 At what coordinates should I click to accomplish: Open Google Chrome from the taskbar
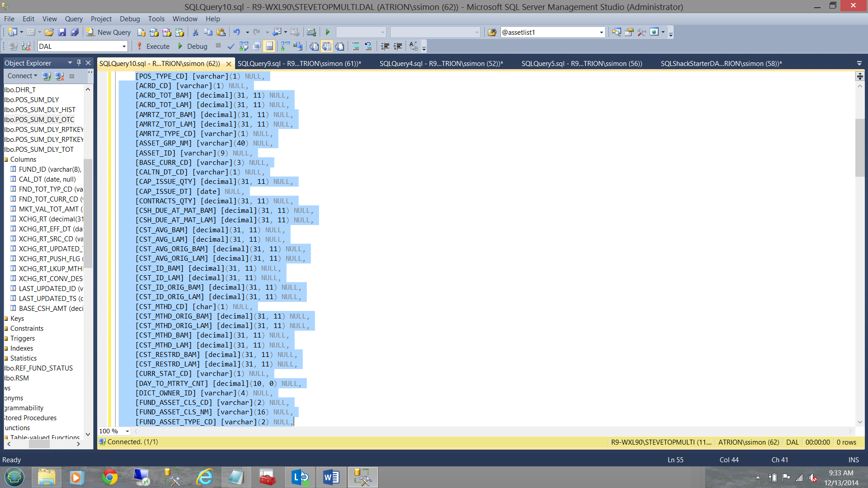pyautogui.click(x=109, y=477)
